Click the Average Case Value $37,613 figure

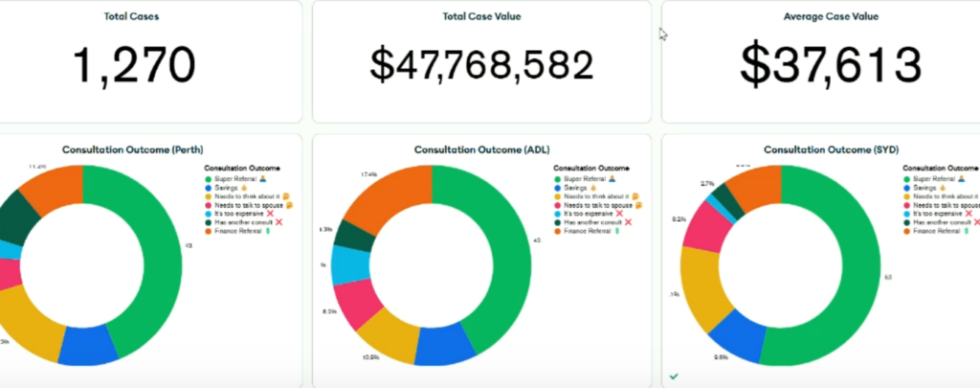click(830, 64)
